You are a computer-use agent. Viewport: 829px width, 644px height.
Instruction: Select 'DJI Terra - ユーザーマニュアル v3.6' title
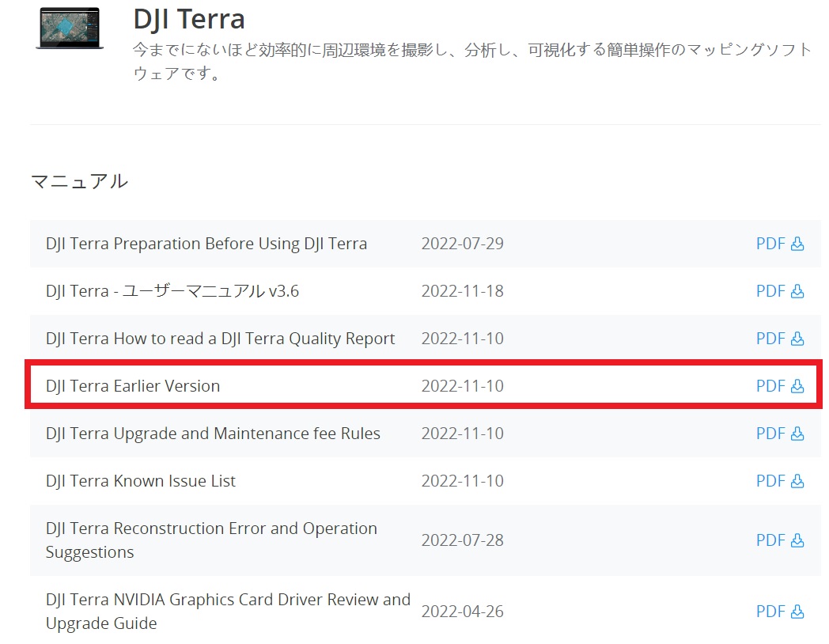172,291
